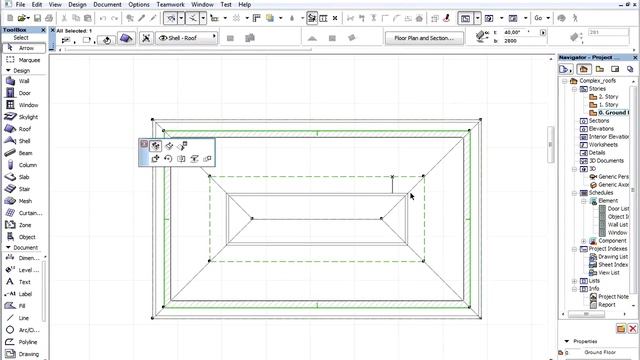Toggle the suspend groups toolbar button

point(312,18)
